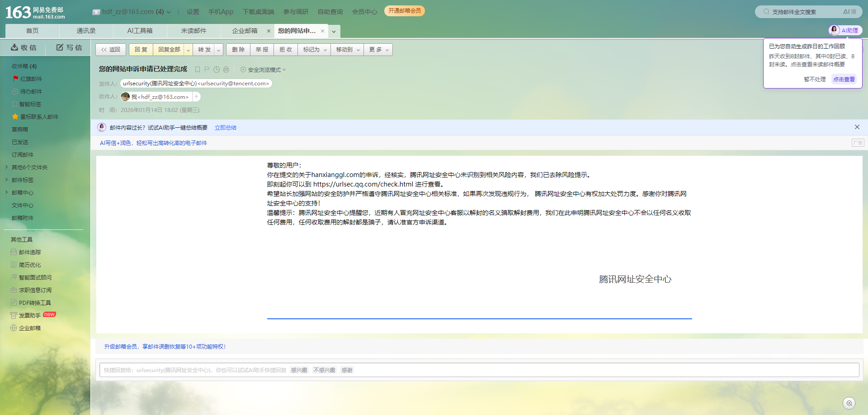Click the quick reply input field

(x=479, y=370)
